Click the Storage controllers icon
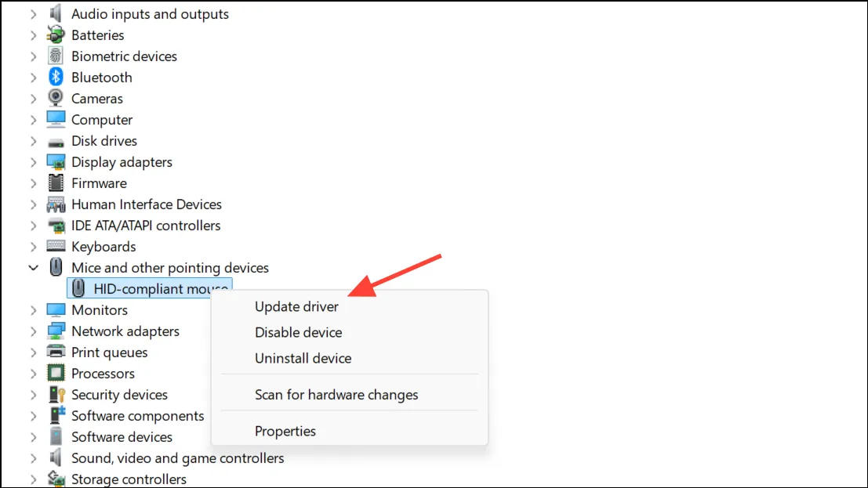The width and height of the screenshot is (868, 488). 56,479
